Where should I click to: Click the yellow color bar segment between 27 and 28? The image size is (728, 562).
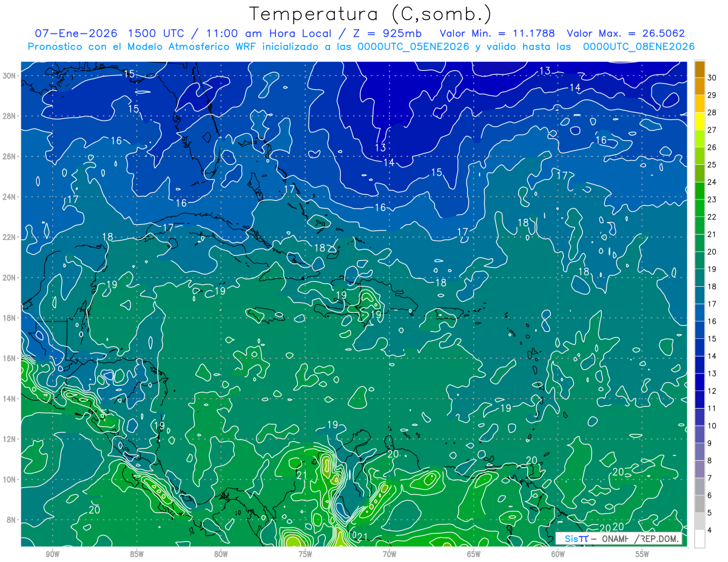click(699, 121)
